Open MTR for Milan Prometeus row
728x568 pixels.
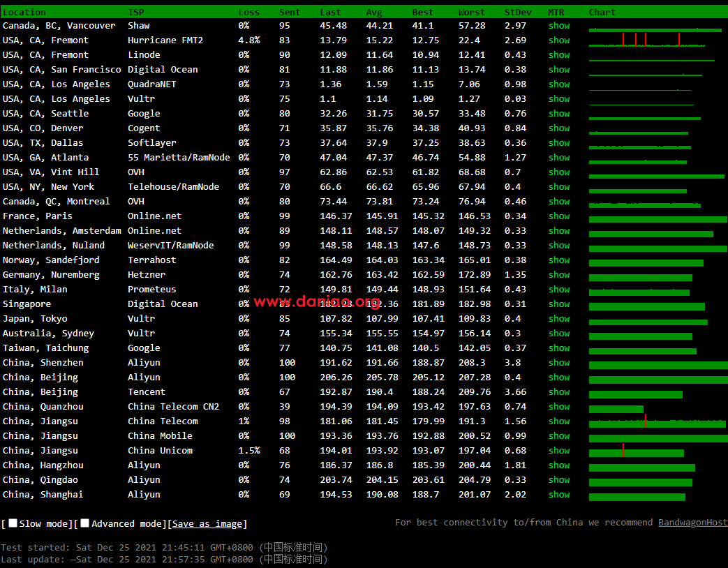tap(559, 289)
